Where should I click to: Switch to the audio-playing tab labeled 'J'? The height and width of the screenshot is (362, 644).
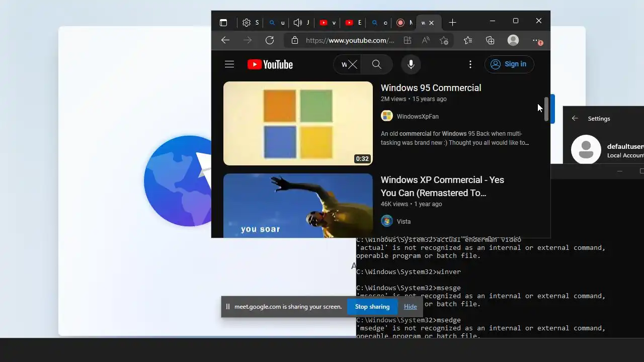coord(301,23)
